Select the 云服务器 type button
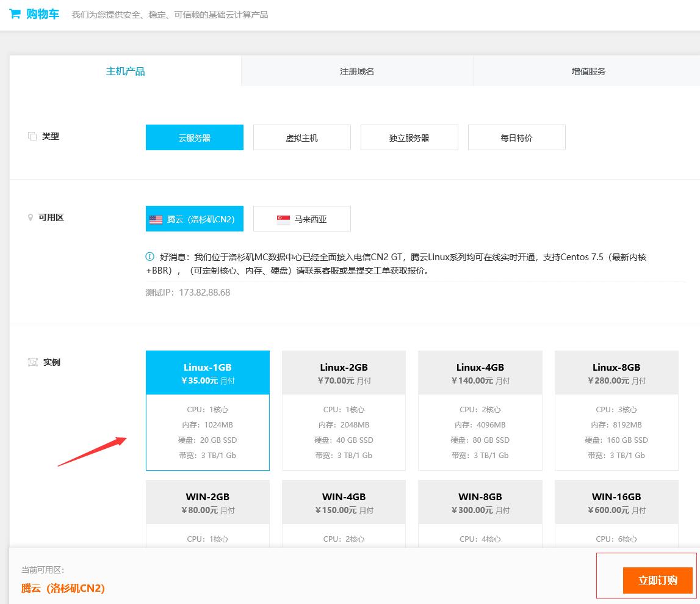The image size is (700, 604). (194, 137)
